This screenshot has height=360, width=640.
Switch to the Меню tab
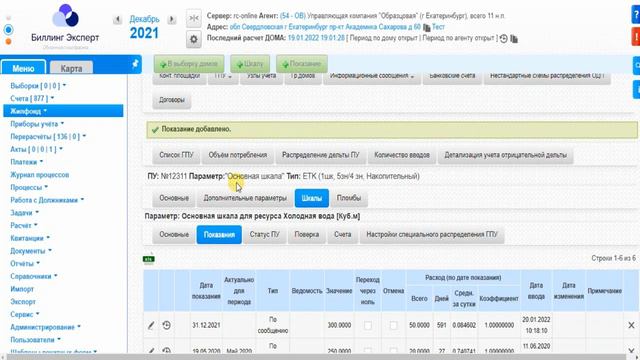click(23, 68)
